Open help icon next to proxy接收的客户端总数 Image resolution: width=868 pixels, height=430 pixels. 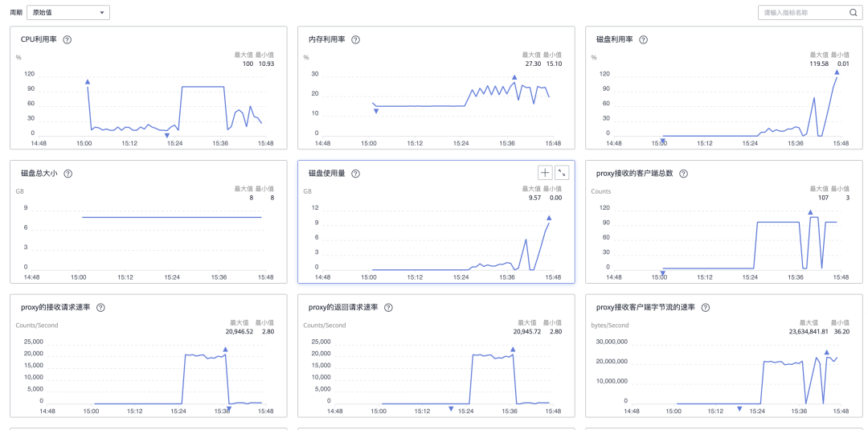click(x=683, y=174)
